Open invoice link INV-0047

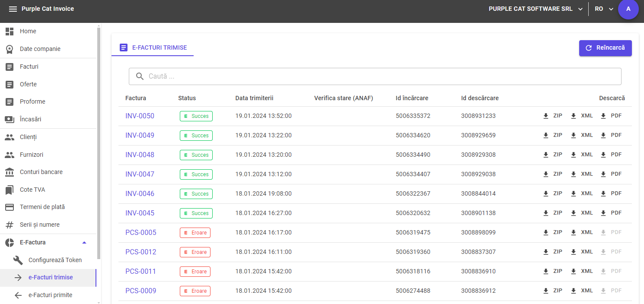pyautogui.click(x=140, y=174)
